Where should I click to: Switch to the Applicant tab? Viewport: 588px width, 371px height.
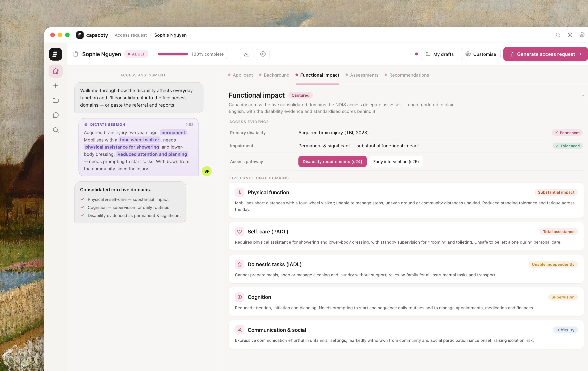pos(240,75)
